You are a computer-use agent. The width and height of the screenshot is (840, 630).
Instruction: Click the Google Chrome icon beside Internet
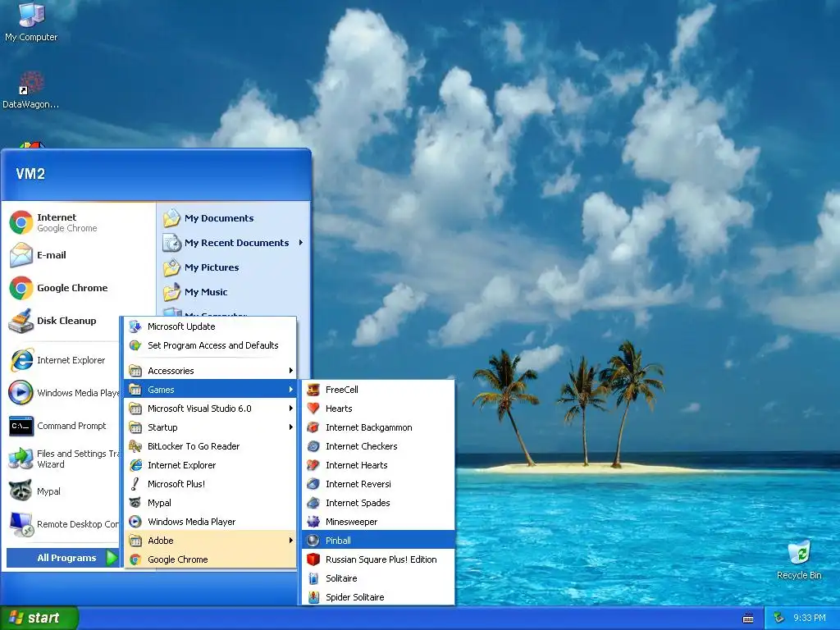pyautogui.click(x=21, y=222)
